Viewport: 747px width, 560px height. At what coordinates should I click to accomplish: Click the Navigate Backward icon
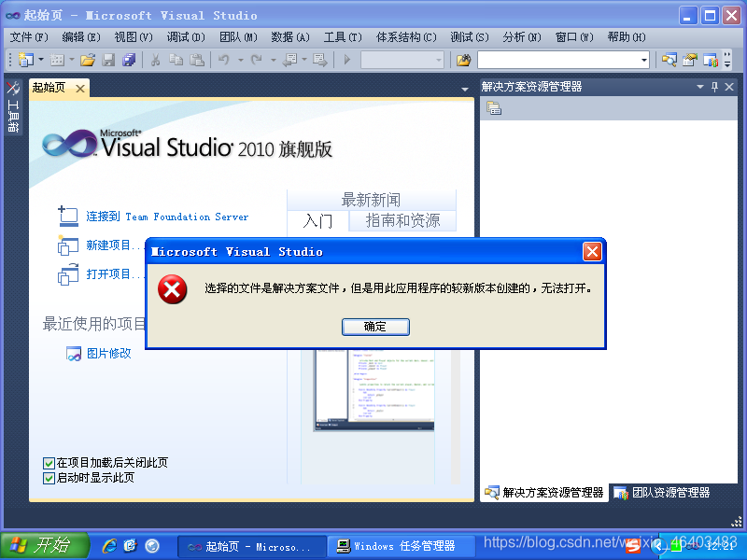(x=289, y=60)
